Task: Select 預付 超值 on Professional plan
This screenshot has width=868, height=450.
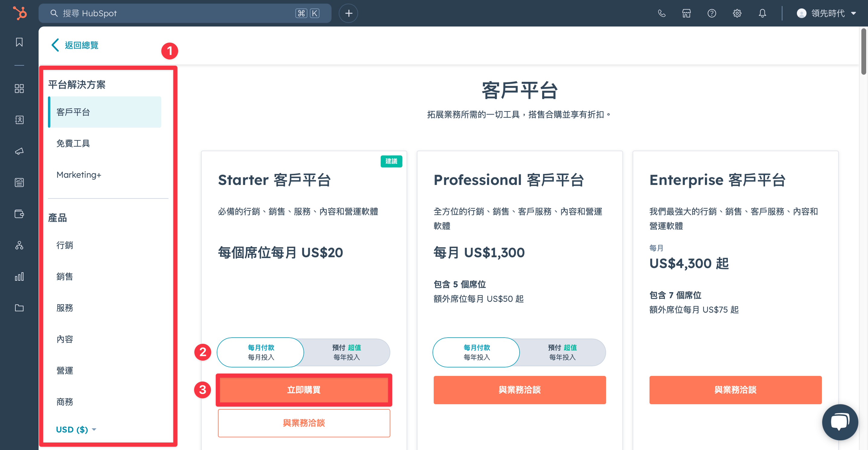Action: click(x=562, y=352)
